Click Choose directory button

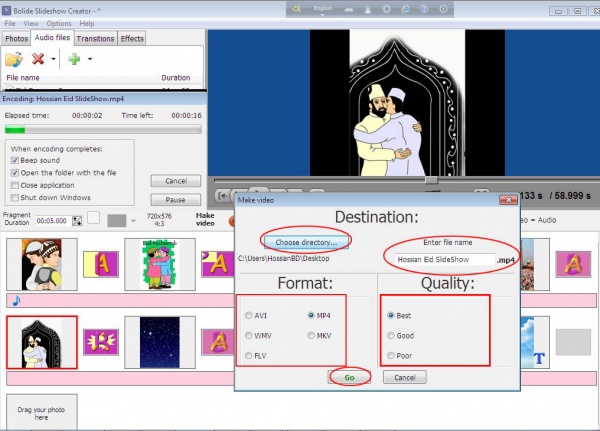[306, 242]
